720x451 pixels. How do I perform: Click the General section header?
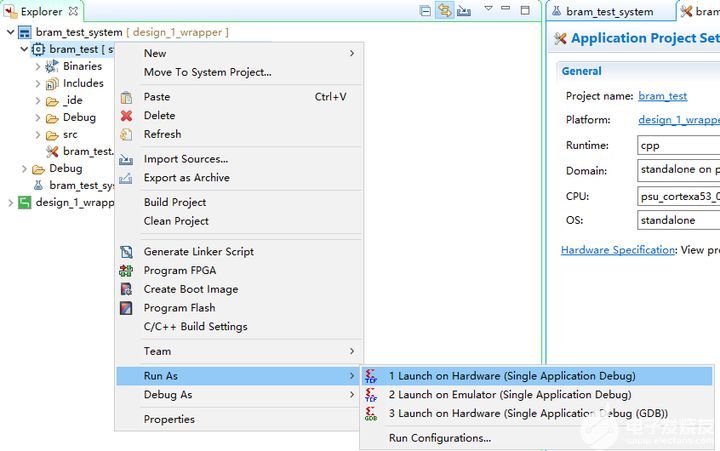pyautogui.click(x=581, y=71)
